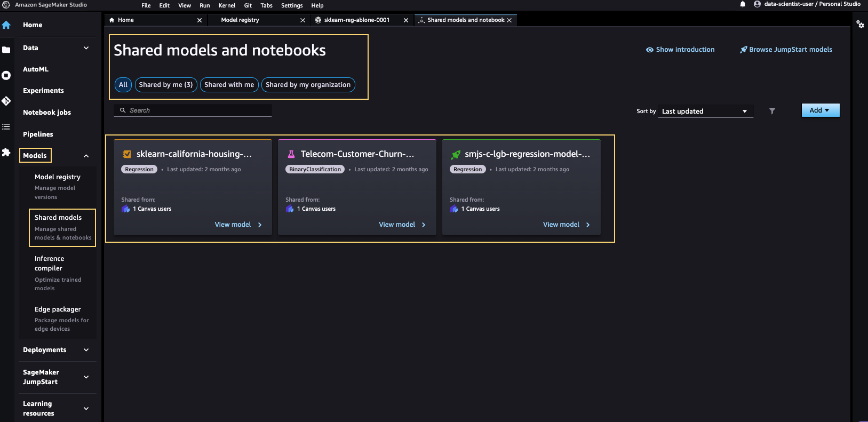Close the sklearn-reg-ablone-0001 tab
Image resolution: width=868 pixels, height=422 pixels.
[406, 20]
